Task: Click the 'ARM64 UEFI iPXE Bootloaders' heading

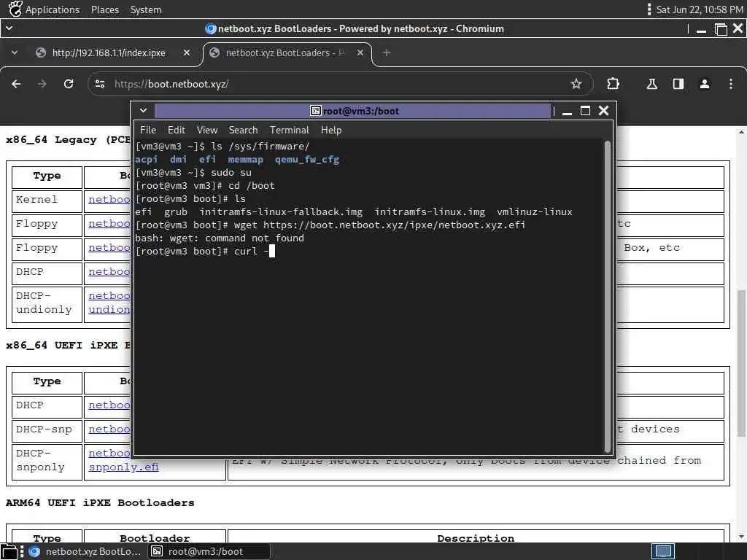Action: pyautogui.click(x=100, y=503)
